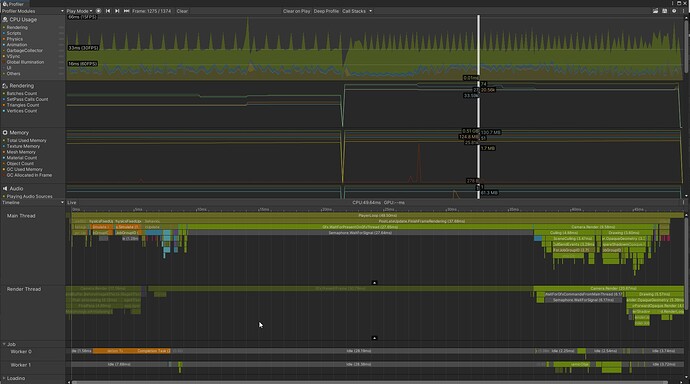Open the profiler toolbar kebab menu
Viewport: 690px width, 384px height.
[x=683, y=11]
